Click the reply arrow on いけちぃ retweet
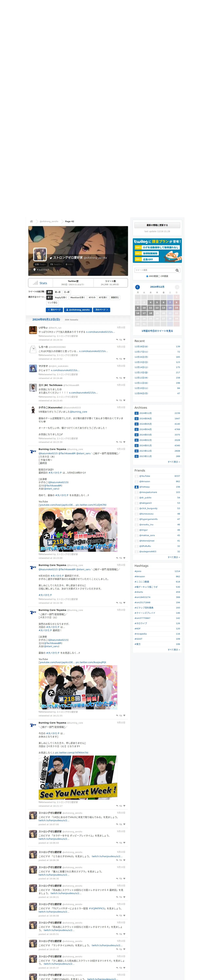 (x=117, y=340)
